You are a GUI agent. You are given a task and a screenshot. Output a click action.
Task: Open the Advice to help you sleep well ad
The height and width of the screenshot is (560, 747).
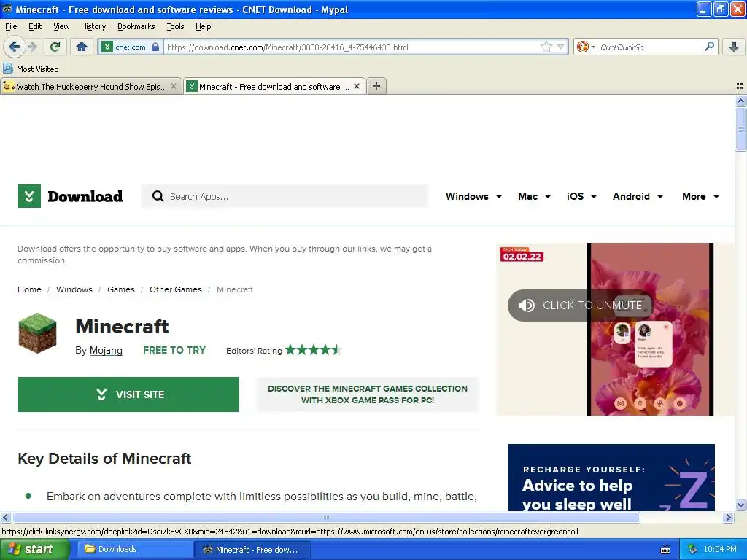pos(611,478)
